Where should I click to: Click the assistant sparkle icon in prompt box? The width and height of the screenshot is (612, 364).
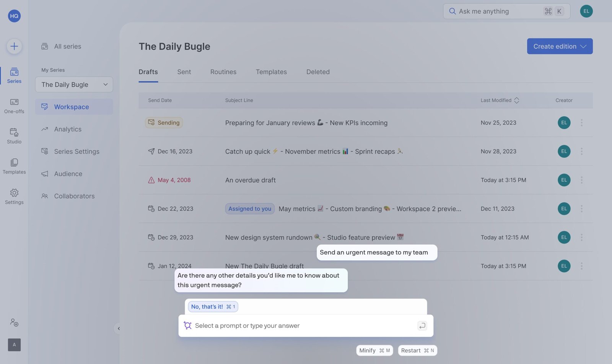click(x=187, y=325)
